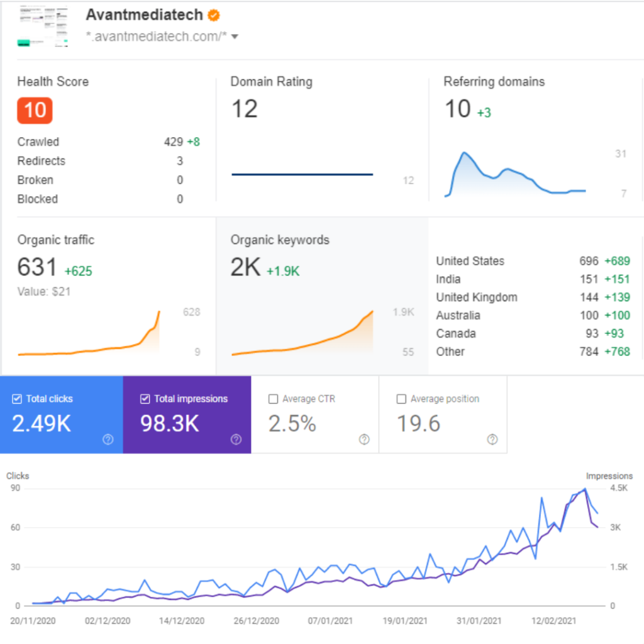The height and width of the screenshot is (644, 644).
Task: Click the Referring domains value 10
Action: point(458,109)
